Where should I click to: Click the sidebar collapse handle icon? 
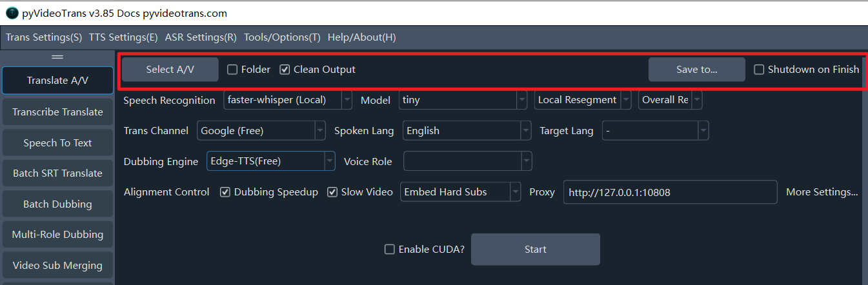click(x=57, y=57)
